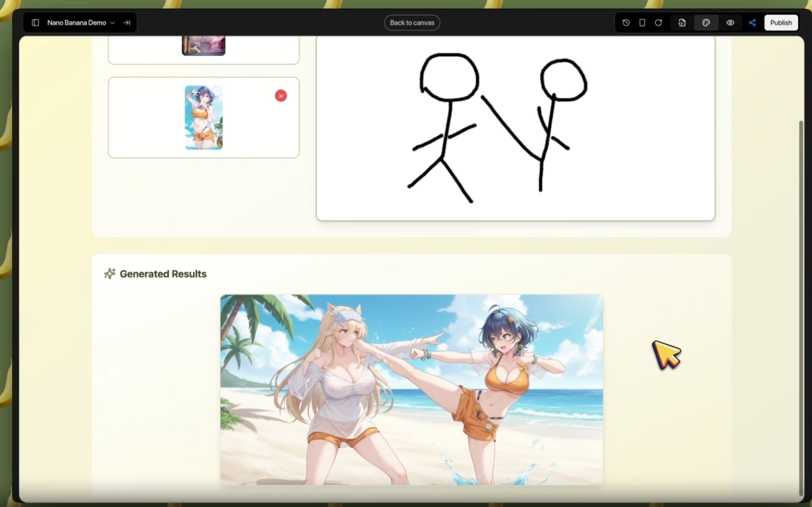Select the partially visible top upload thumbnail
The height and width of the screenshot is (507, 812).
204,46
